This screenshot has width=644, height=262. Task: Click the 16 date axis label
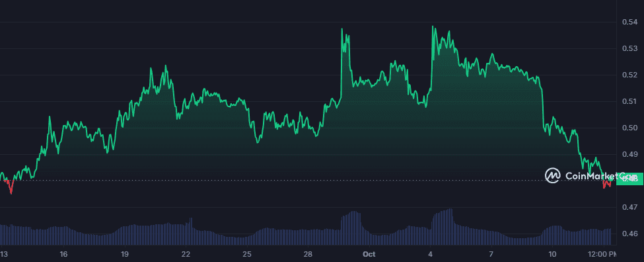(63, 254)
